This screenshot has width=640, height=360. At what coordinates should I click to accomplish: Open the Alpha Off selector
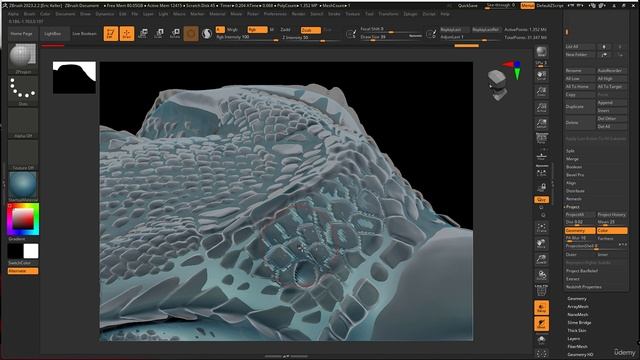coord(23,123)
